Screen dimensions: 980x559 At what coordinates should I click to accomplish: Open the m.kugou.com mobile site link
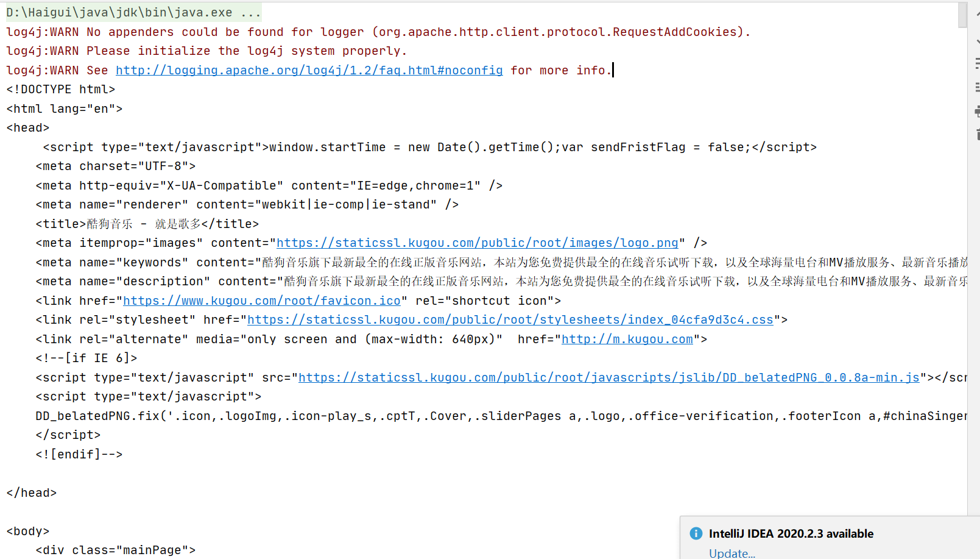(627, 339)
